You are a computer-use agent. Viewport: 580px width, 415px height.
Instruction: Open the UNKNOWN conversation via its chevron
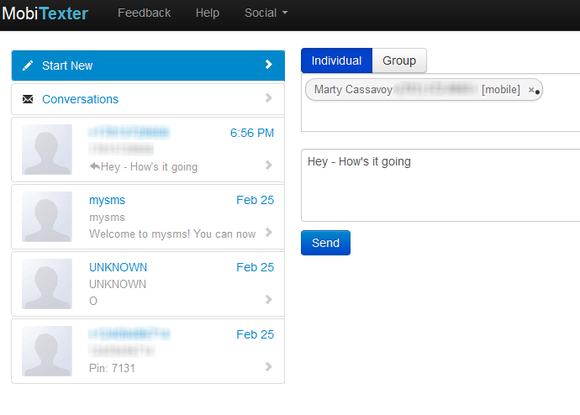click(269, 299)
